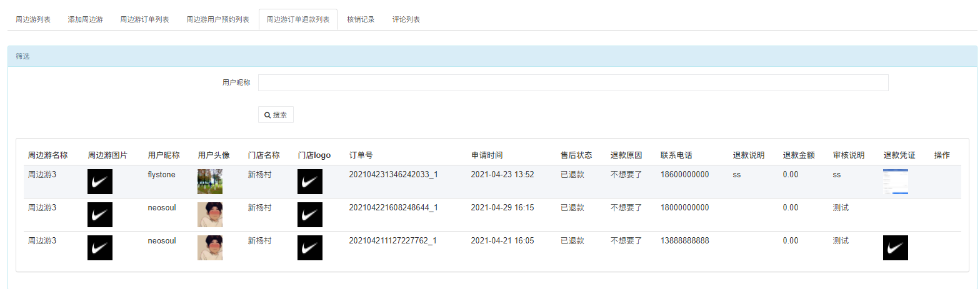Click phone number 18000000000
The height and width of the screenshot is (289, 980).
coord(685,207)
